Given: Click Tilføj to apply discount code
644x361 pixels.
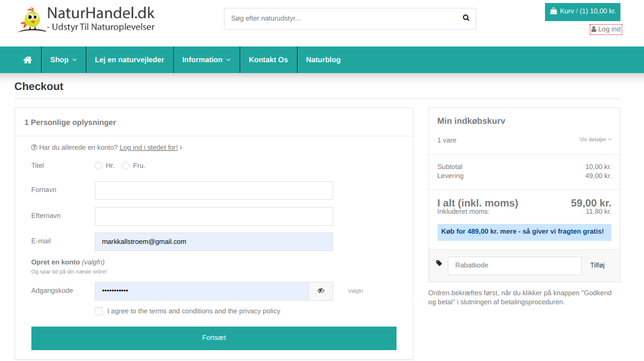Looking at the screenshot, I should coord(597,265).
